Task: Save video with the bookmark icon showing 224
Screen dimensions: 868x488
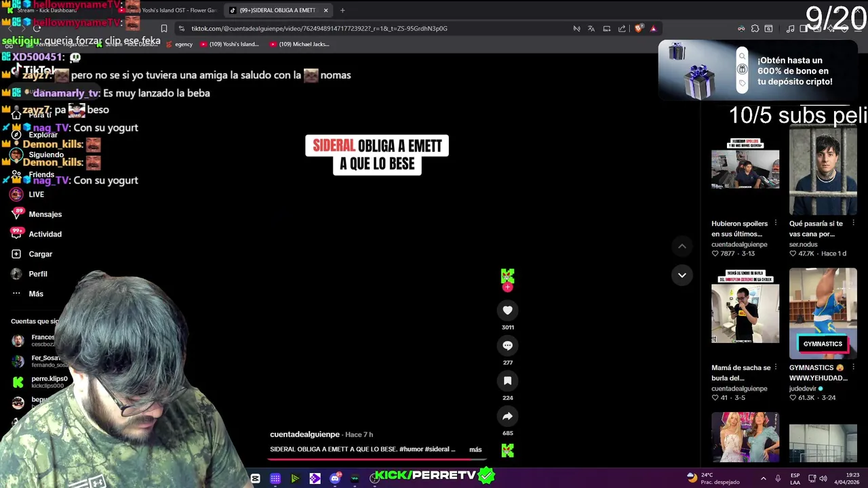Action: 507,380
